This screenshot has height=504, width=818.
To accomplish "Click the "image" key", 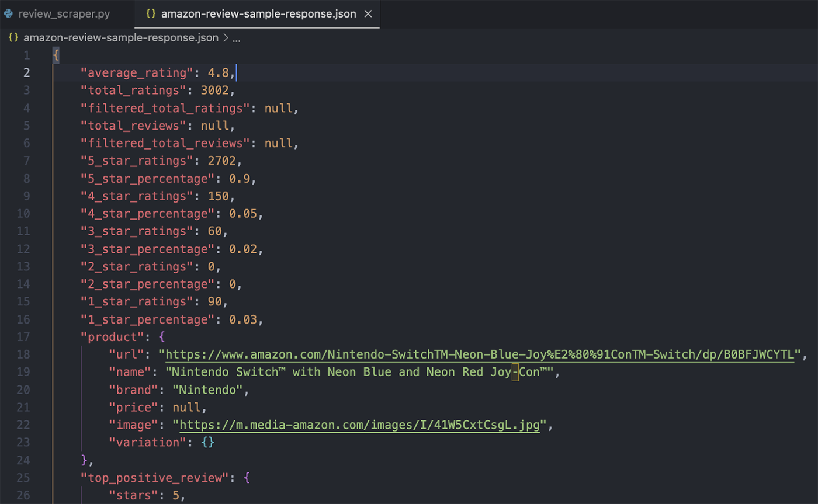I will 133,425.
